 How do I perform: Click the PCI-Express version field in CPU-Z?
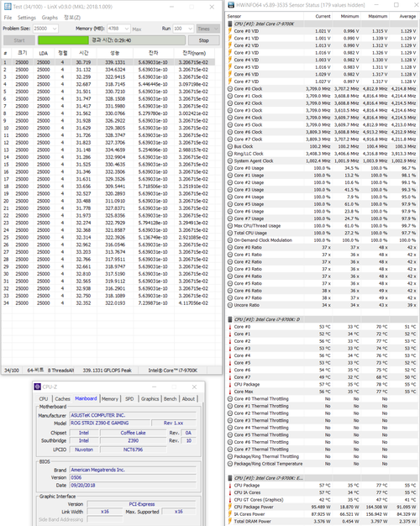[x=142, y=504]
